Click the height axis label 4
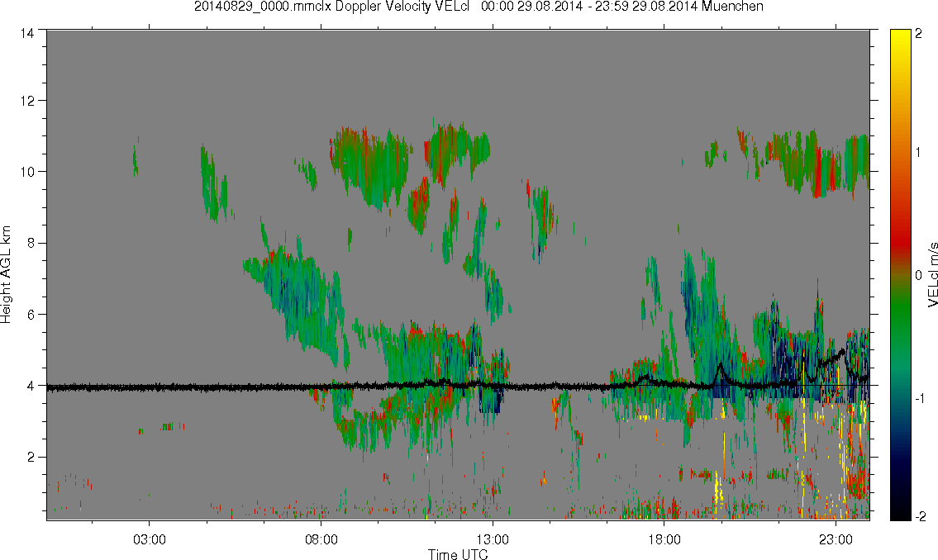Screen dimensions: 938x560 [30, 386]
